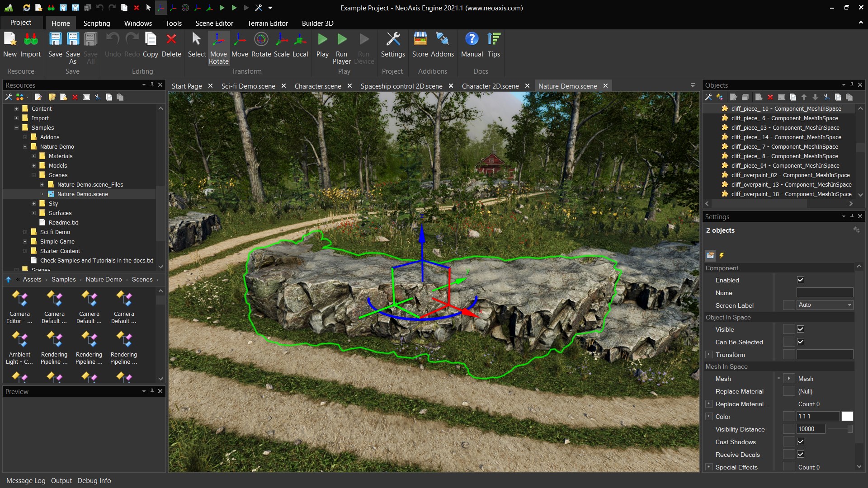Expand the Transform property

pyautogui.click(x=709, y=355)
